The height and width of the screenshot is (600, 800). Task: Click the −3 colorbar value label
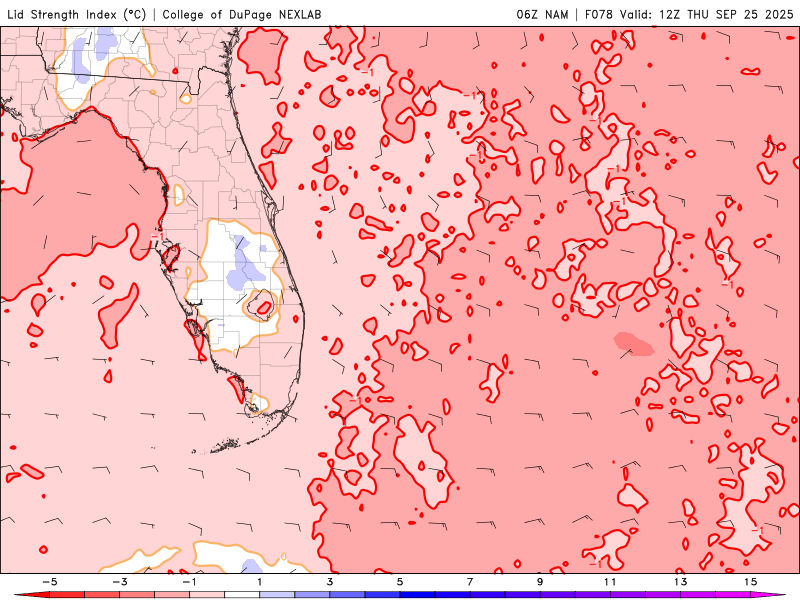point(119,582)
